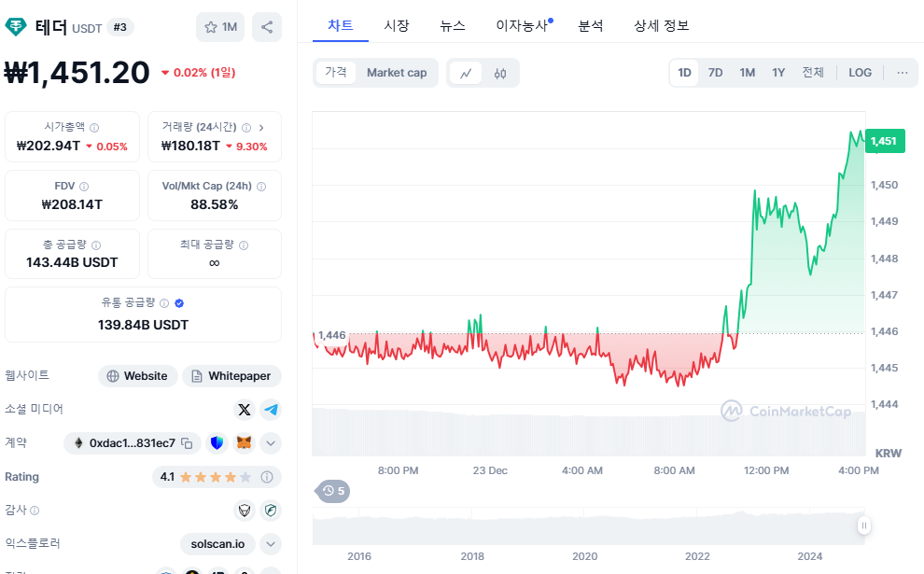
Task: Click the 88.58% Vol/Mkt Cap value
Action: 215,204
